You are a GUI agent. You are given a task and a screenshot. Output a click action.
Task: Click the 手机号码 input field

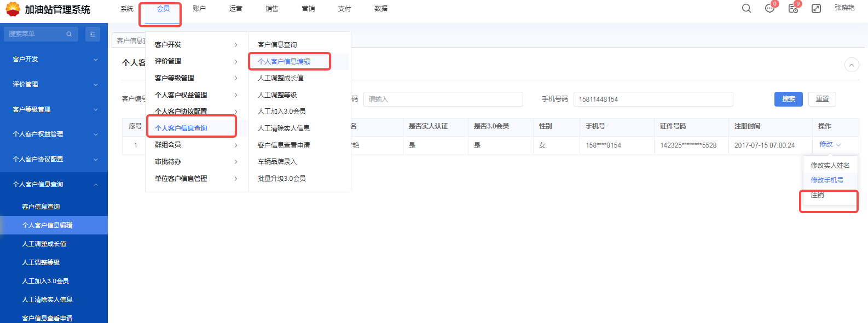point(653,99)
